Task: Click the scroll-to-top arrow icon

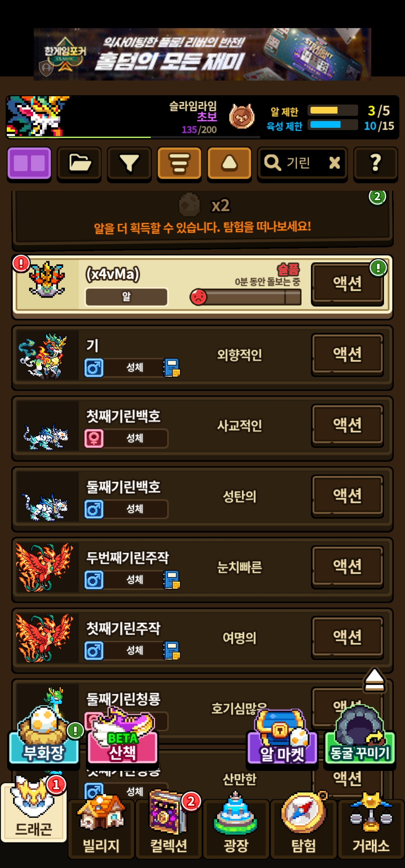Action: coord(374,679)
